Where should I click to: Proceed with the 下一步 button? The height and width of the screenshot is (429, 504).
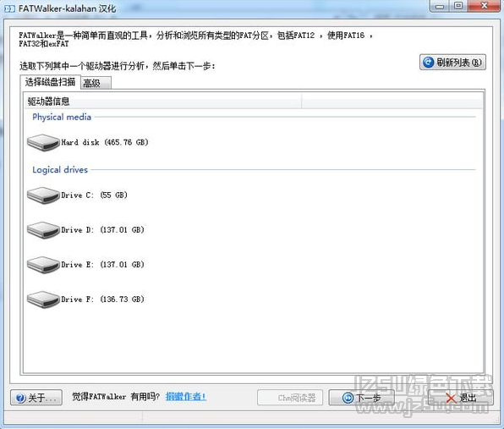click(x=361, y=398)
